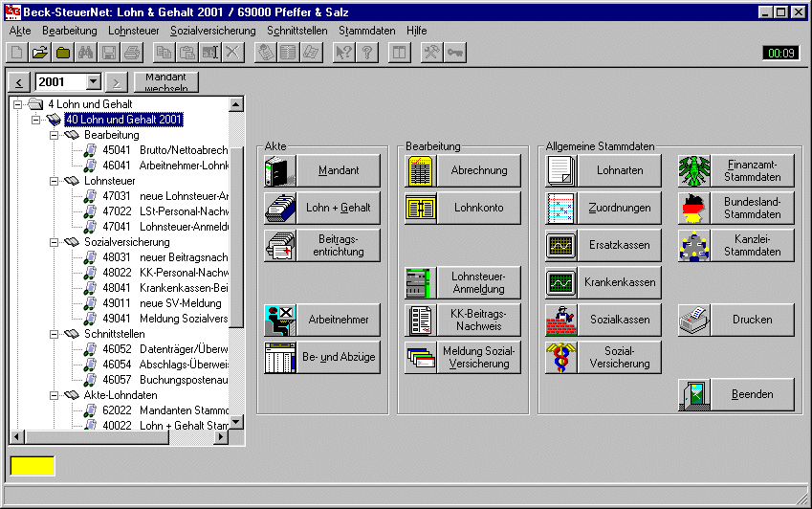Click the rename text-cursor toolbar icon
The width and height of the screenshot is (812, 509).
(x=209, y=53)
